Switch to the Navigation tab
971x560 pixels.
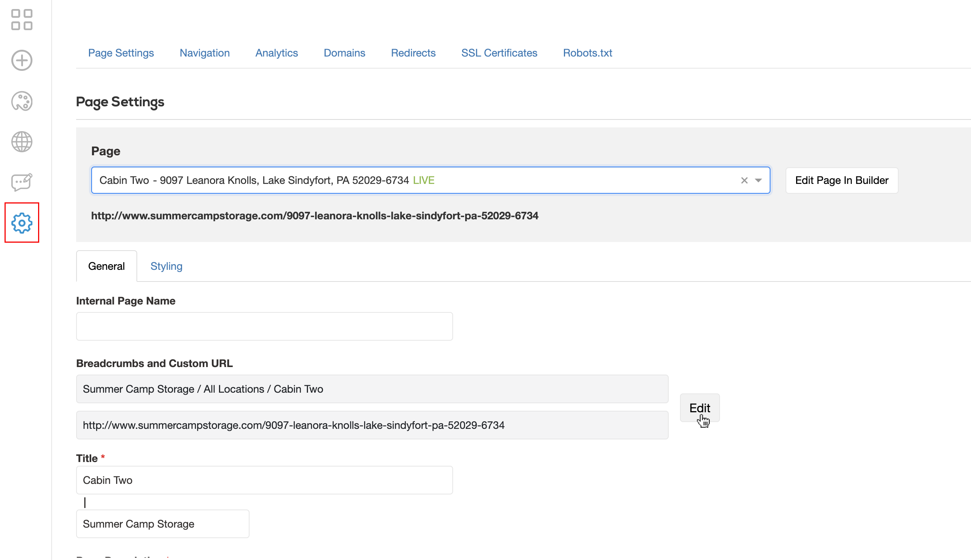pyautogui.click(x=204, y=53)
